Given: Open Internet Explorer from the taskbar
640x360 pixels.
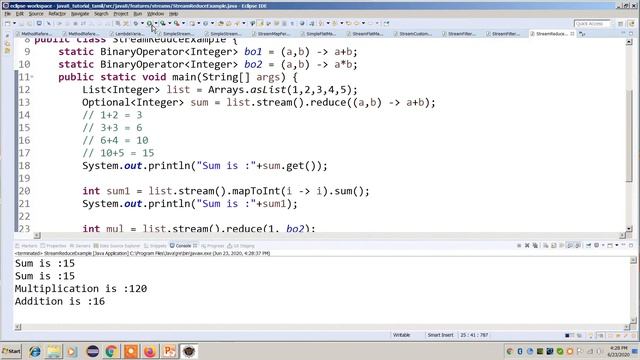Looking at the screenshot, I should pos(35,351).
